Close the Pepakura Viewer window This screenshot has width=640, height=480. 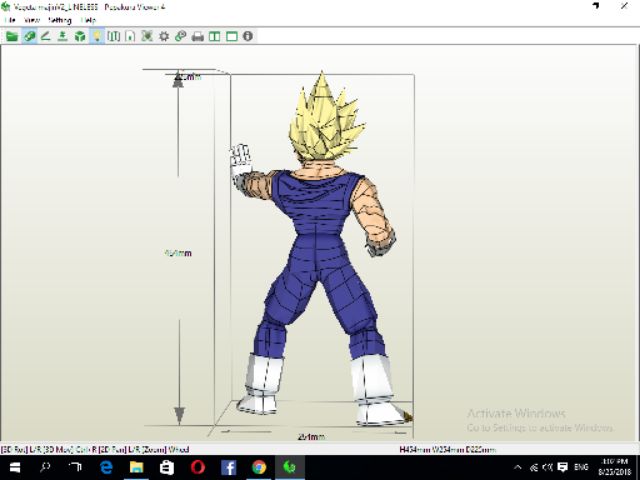(624, 6)
